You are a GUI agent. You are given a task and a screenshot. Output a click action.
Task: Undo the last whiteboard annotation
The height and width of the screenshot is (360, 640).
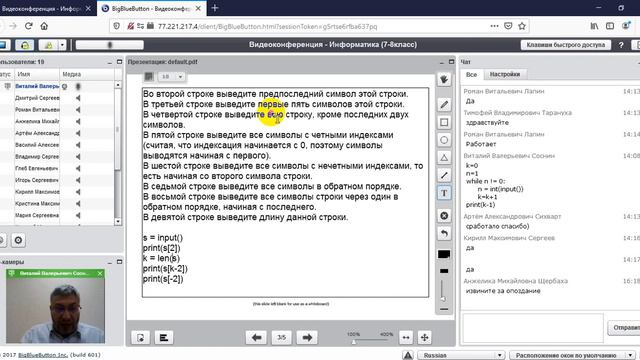pyautogui.click(x=444, y=233)
